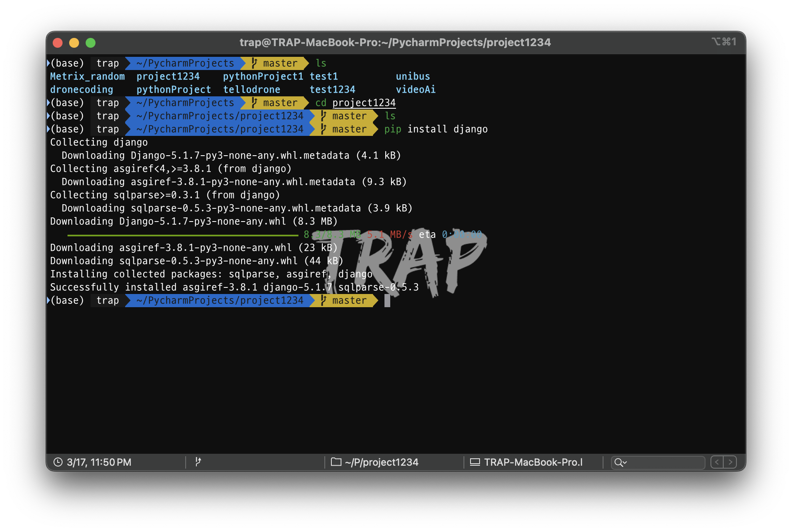Click the window title text
The height and width of the screenshot is (532, 792).
point(395,42)
